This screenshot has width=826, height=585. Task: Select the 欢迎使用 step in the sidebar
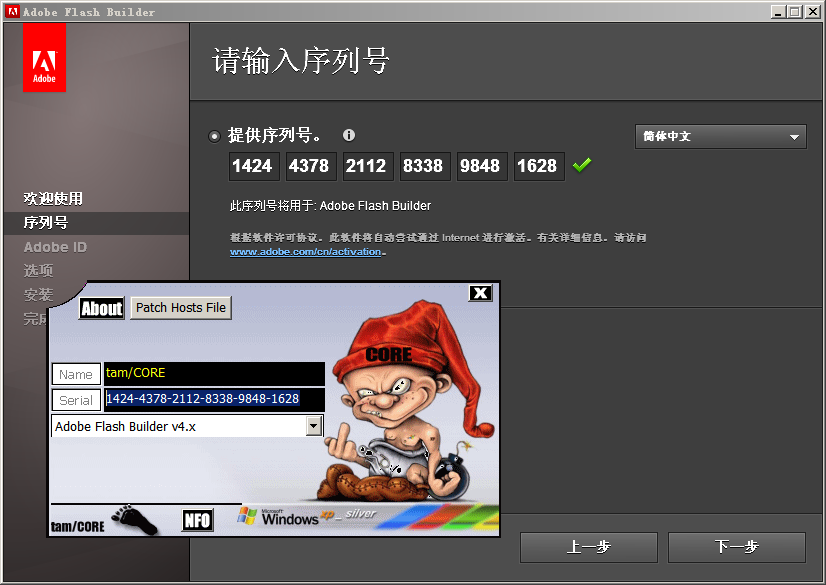53,199
